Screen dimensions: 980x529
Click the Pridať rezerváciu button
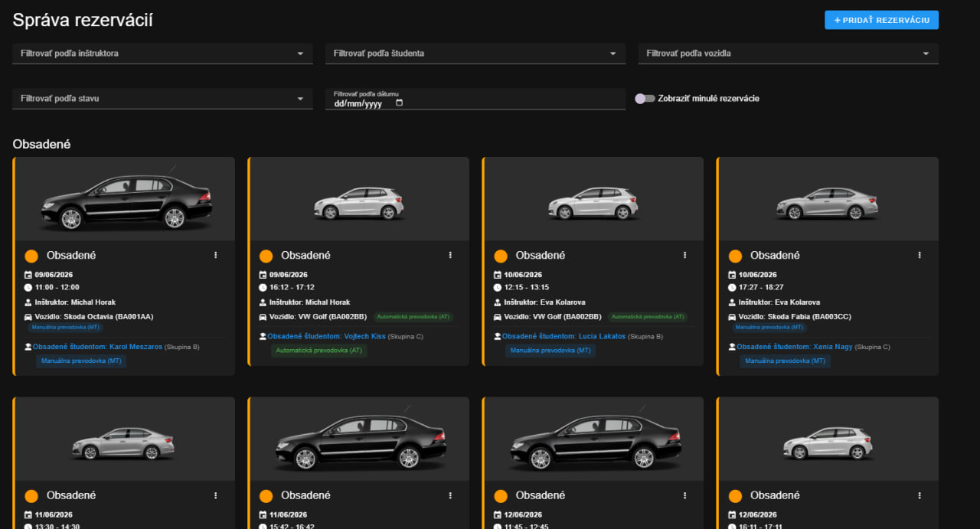click(x=881, y=20)
